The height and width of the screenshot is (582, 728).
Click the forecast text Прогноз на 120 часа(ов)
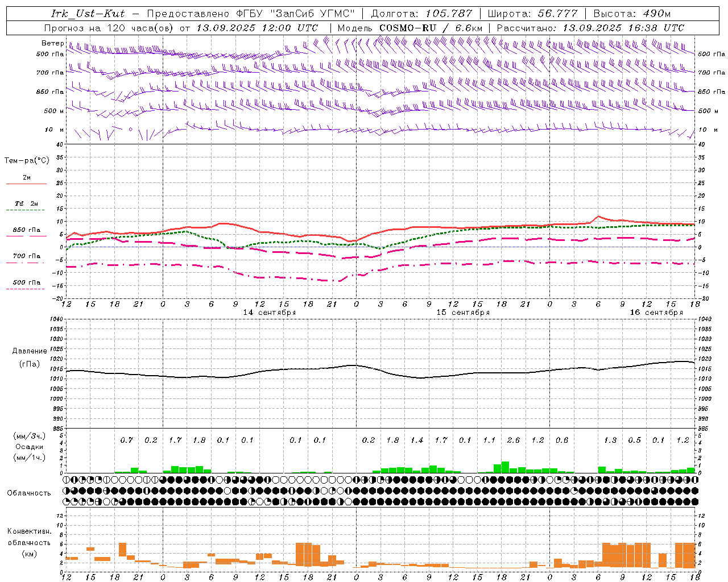(x=110, y=28)
